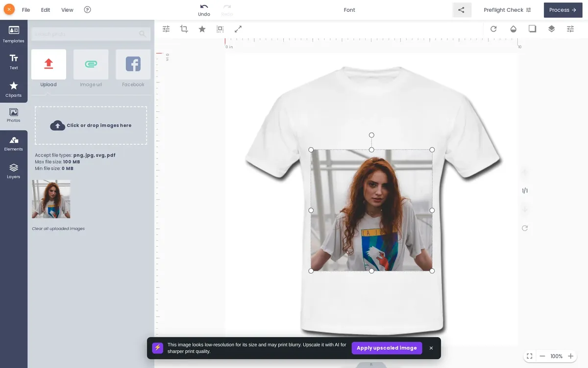Open the Templates sidebar panel
The height and width of the screenshot is (368, 588).
coord(14,34)
